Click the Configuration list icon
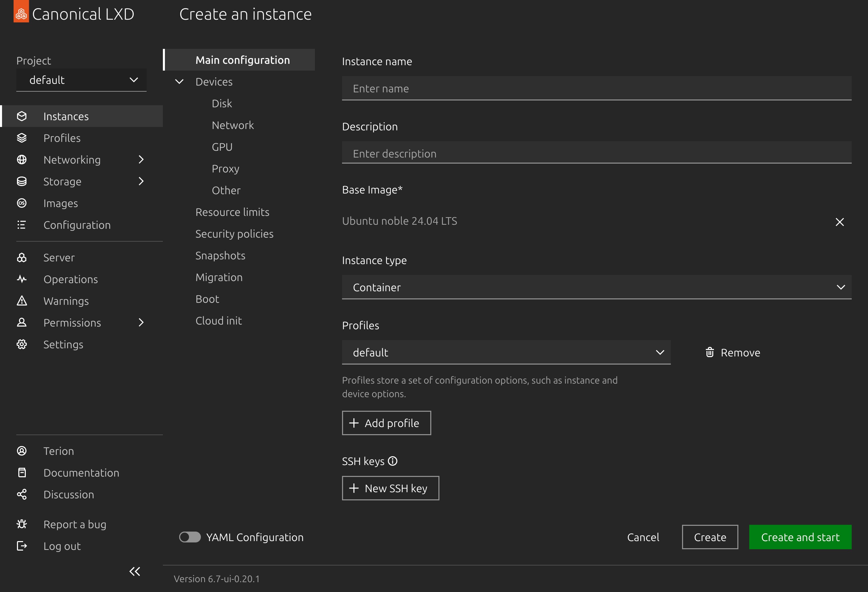Image resolution: width=868 pixels, height=592 pixels. (22, 225)
